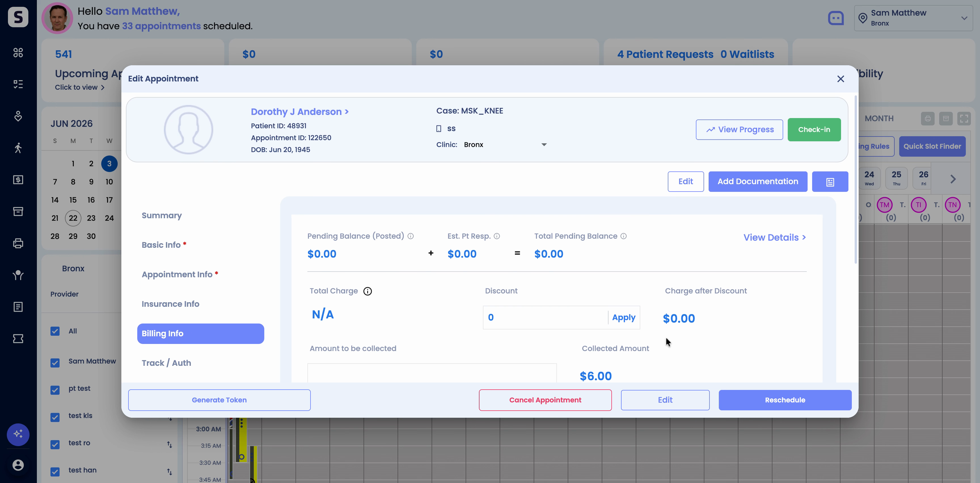Click the footer Edit button beside Reschedule
Viewport: 980px width, 483px height.
[665, 400]
